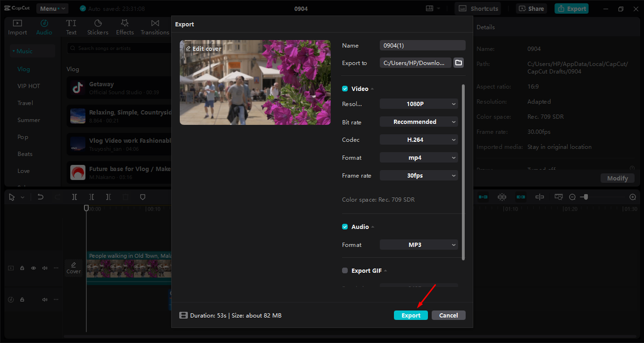
Task: Open video track more options dots
Action: (56, 268)
